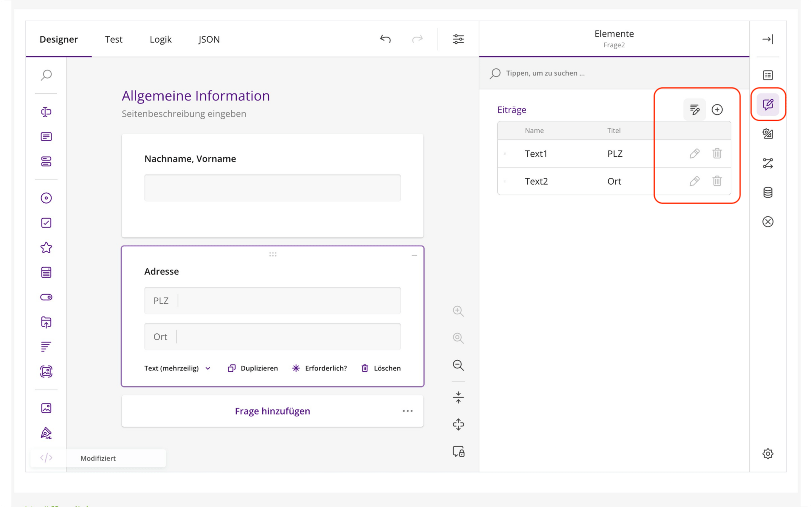Select the checkbox question tool in toolbox
The image size is (812, 507).
pos(46,223)
